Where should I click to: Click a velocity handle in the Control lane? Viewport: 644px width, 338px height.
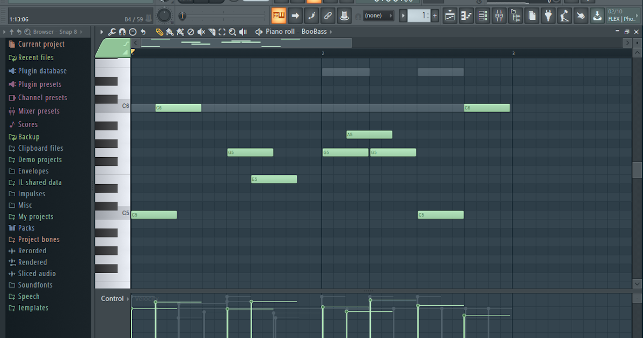click(156, 303)
